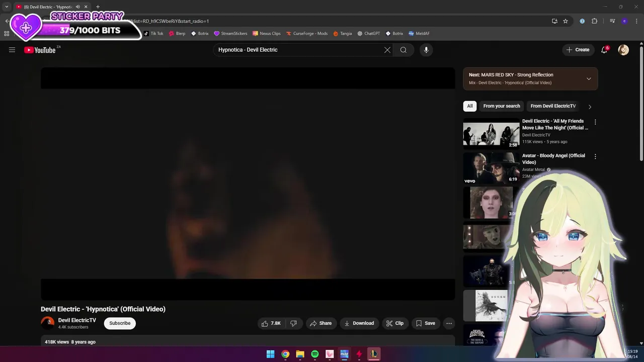The image size is (644, 362).
Task: Open the Devil ElectricTV channel avatar
Action: (47, 323)
